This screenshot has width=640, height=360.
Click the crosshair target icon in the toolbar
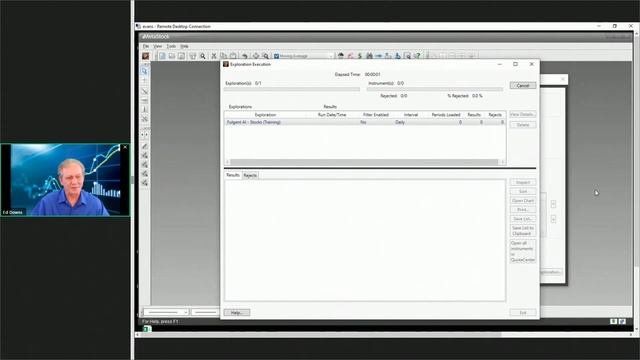pyautogui.click(x=256, y=56)
